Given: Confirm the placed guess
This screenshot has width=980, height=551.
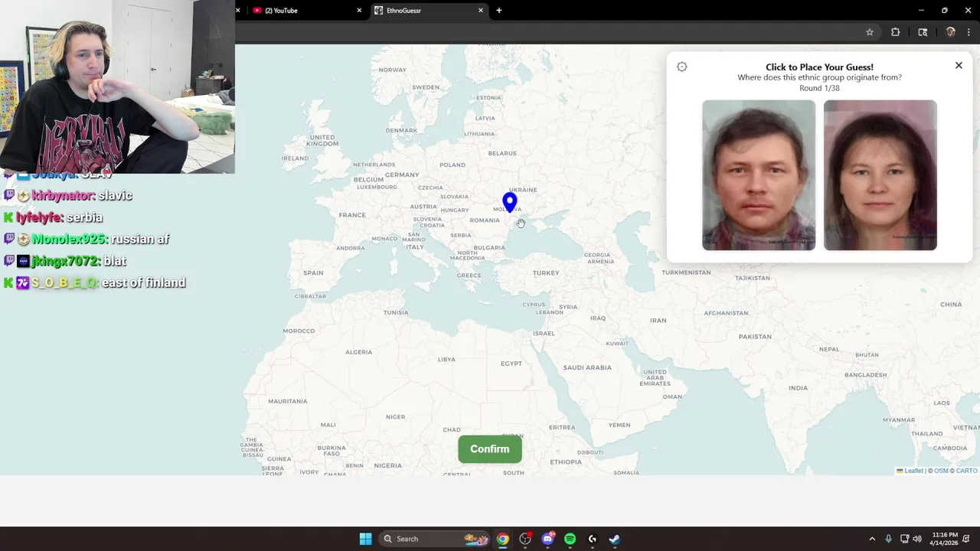Looking at the screenshot, I should [x=490, y=449].
